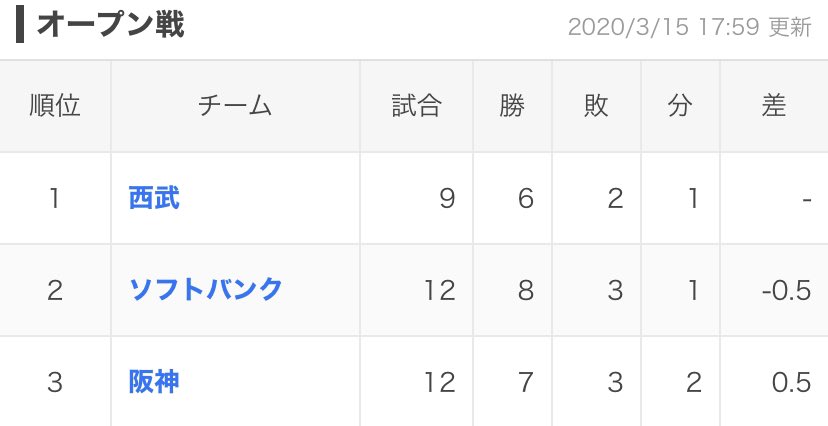Screen dimensions: 828x426
Task: Select rank 2 cell for ソフトバンク
Action: 55,290
